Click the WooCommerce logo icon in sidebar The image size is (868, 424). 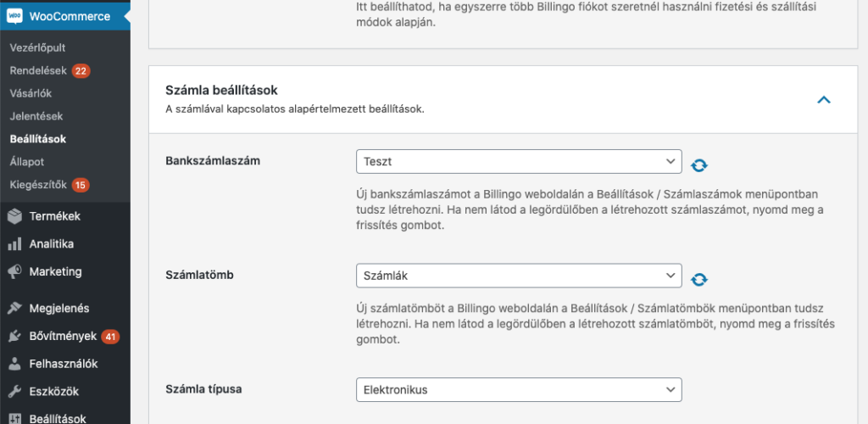(14, 17)
